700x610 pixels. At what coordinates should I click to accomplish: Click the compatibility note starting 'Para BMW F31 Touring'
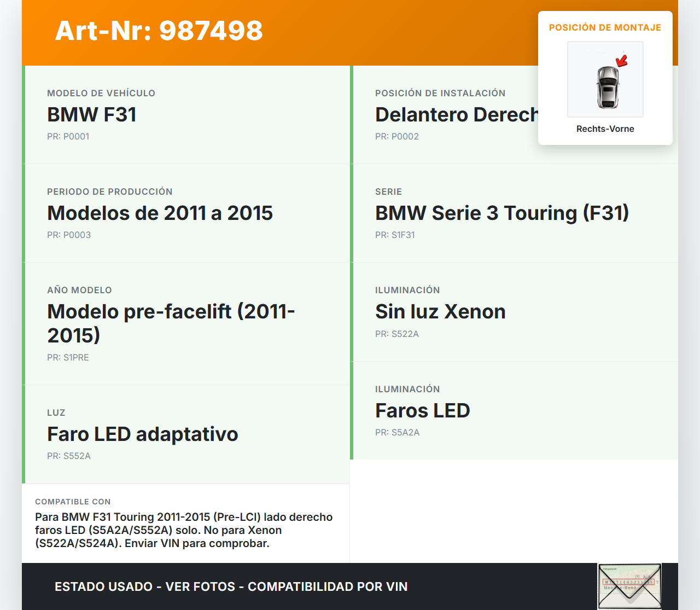[x=184, y=530]
